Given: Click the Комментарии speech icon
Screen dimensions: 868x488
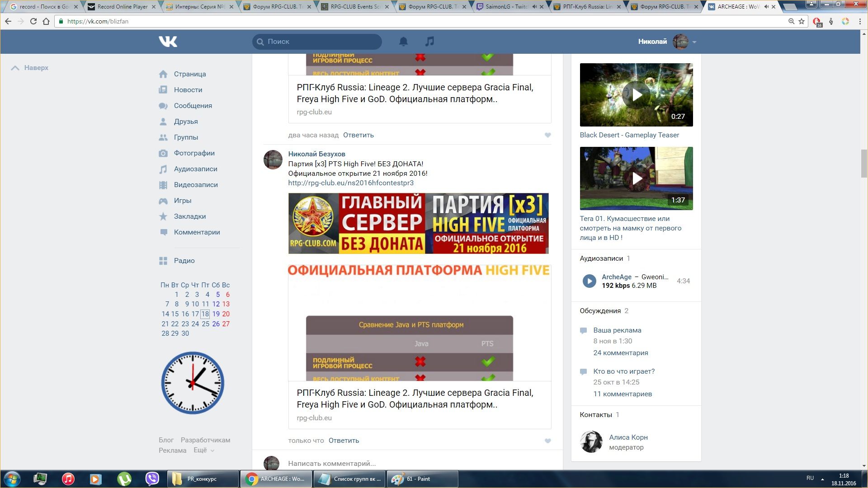Looking at the screenshot, I should pyautogui.click(x=163, y=232).
